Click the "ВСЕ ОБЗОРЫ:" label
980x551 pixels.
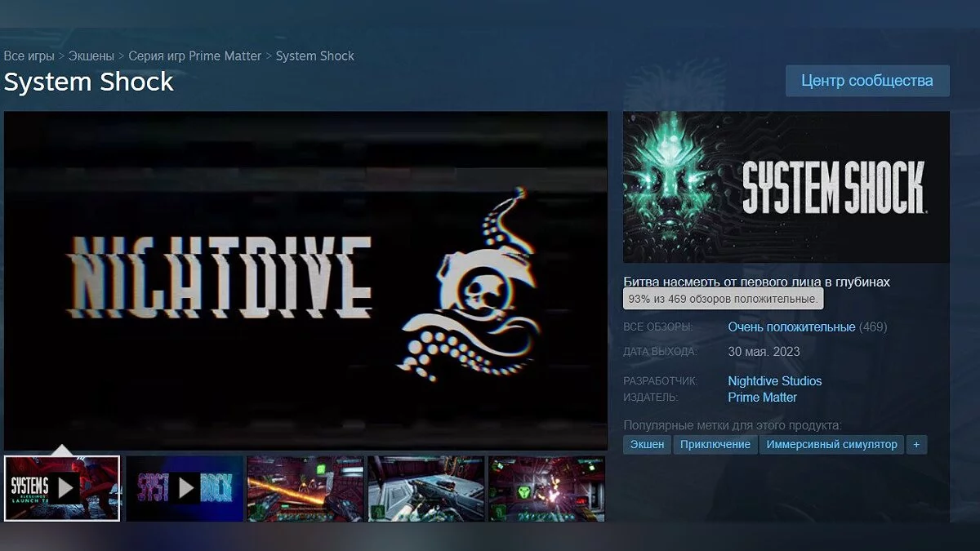[657, 327]
